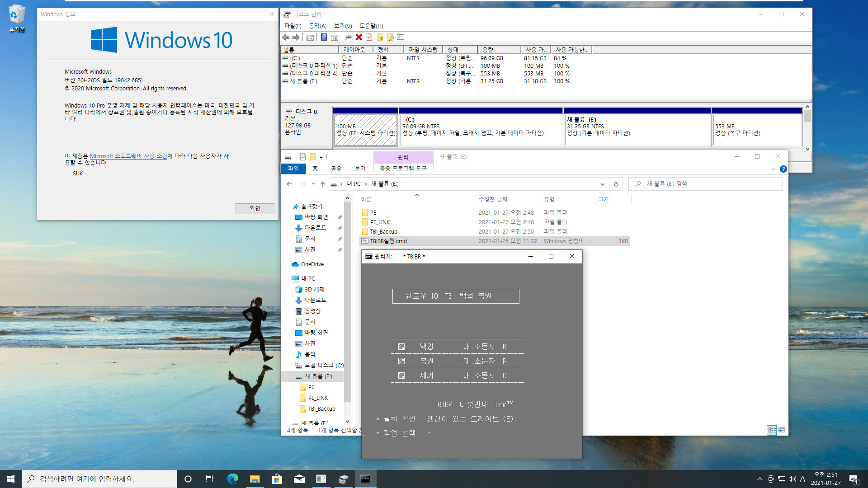Open 동작(A) menu in Disk Management
Image resolution: width=868 pixels, height=488 pixels.
point(317,26)
